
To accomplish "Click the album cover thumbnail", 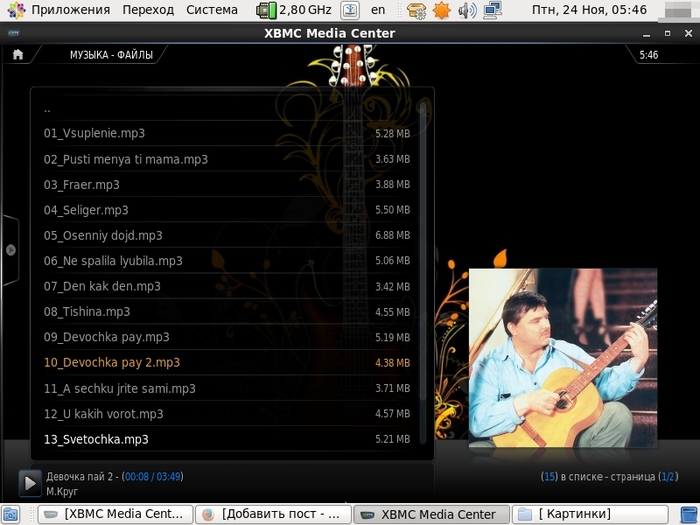I will pyautogui.click(x=563, y=357).
